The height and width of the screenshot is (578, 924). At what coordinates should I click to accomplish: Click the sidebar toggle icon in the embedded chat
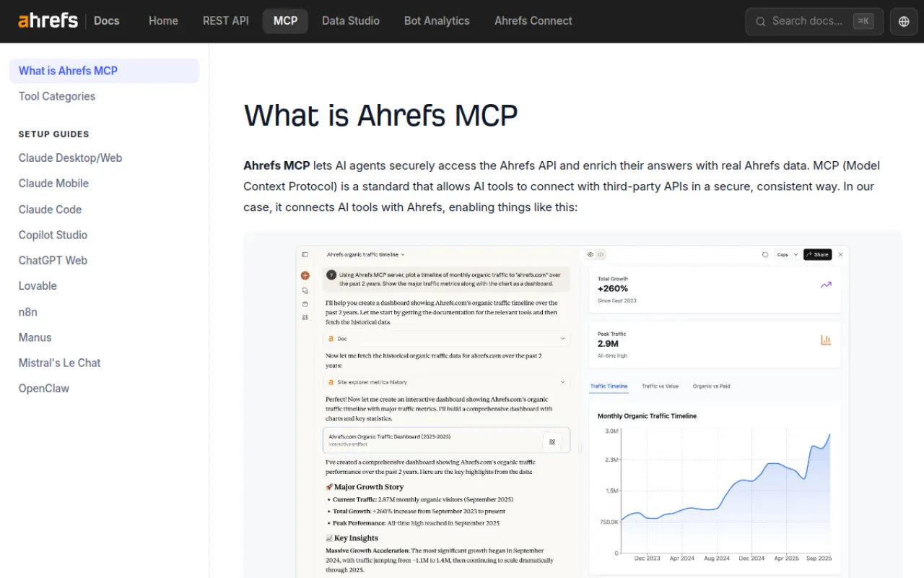[x=305, y=254]
